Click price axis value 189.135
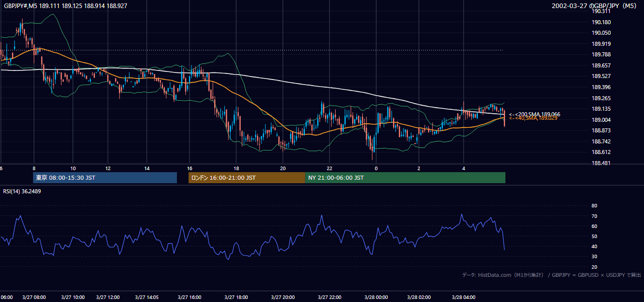 pos(601,109)
